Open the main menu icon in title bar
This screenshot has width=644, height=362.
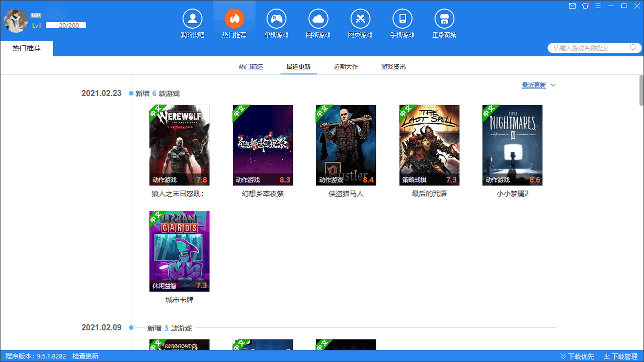(598, 6)
